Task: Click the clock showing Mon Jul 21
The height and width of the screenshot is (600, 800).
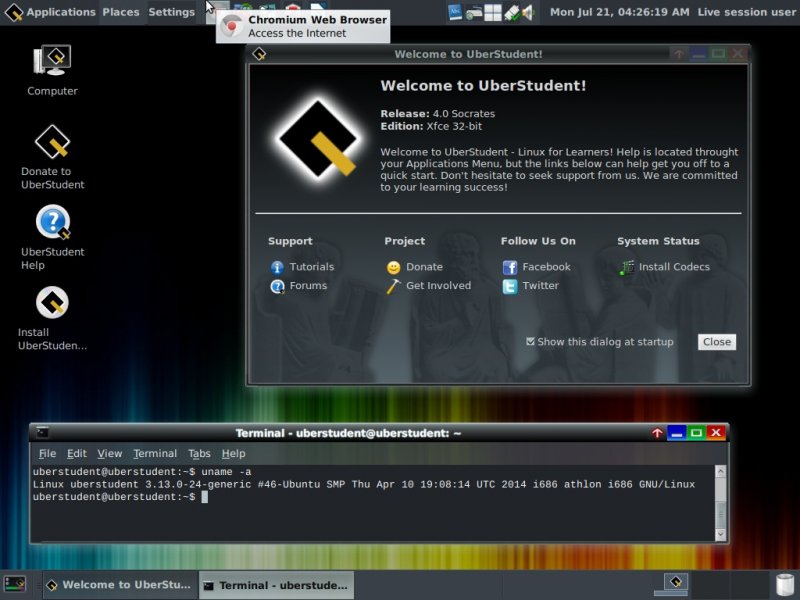Action: coord(619,12)
